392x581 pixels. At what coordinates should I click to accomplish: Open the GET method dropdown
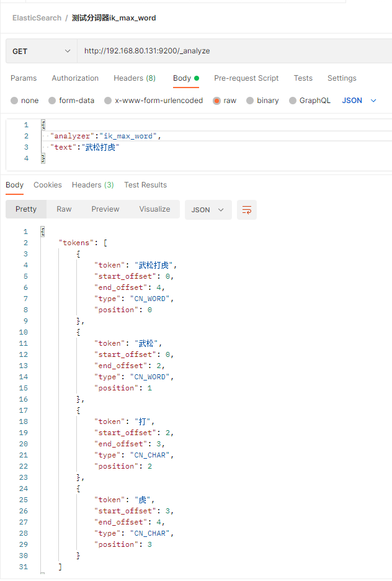coord(41,51)
